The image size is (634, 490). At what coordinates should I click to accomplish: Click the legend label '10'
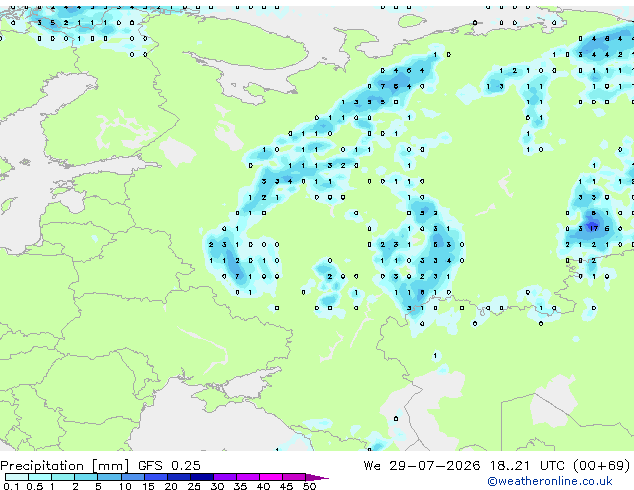pyautogui.click(x=125, y=486)
